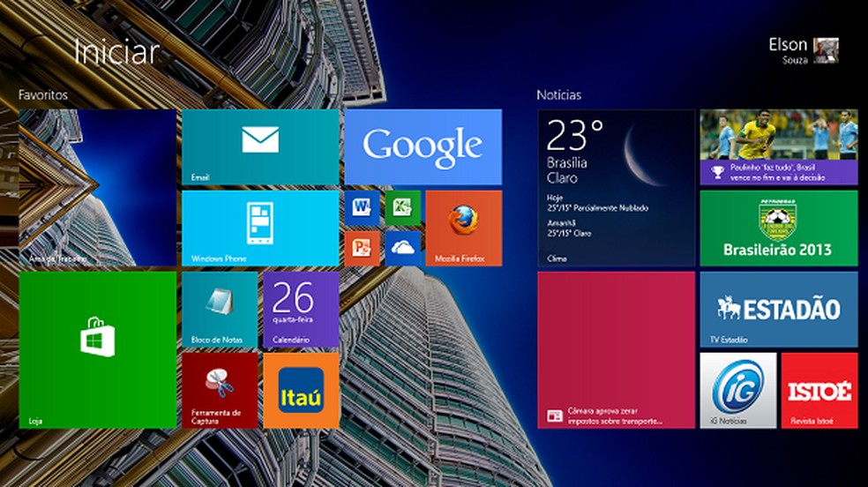Open the TV Estadão tile
This screenshot has width=868, height=487.
779,310
